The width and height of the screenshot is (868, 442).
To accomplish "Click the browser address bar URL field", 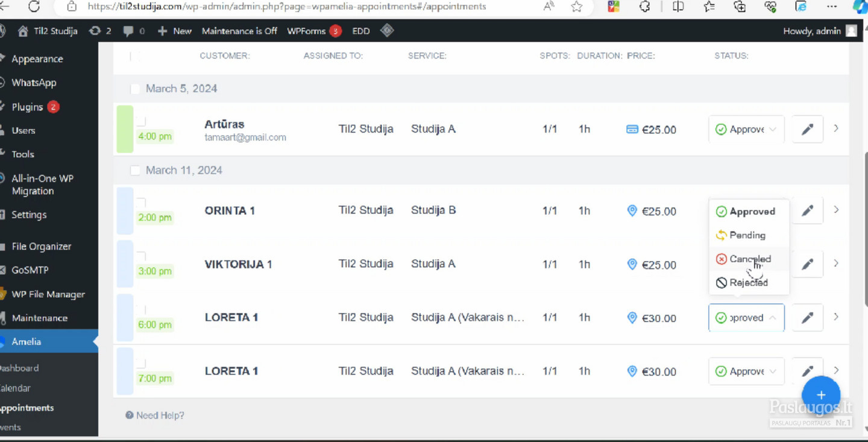I will click(286, 7).
